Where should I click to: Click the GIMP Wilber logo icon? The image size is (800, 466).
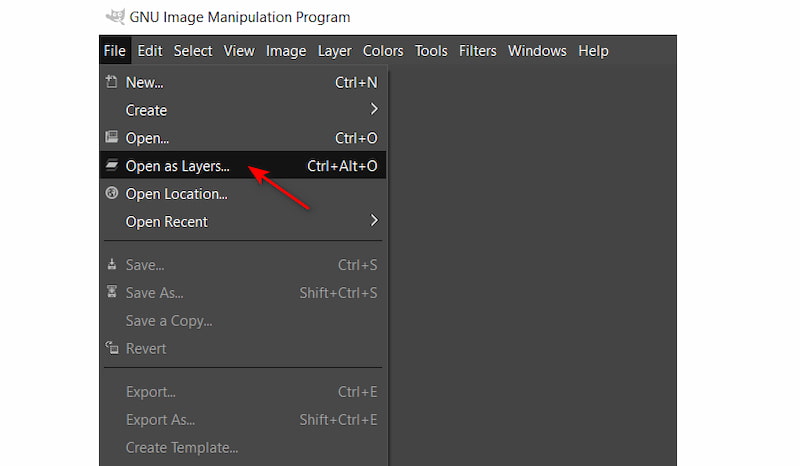pyautogui.click(x=115, y=17)
